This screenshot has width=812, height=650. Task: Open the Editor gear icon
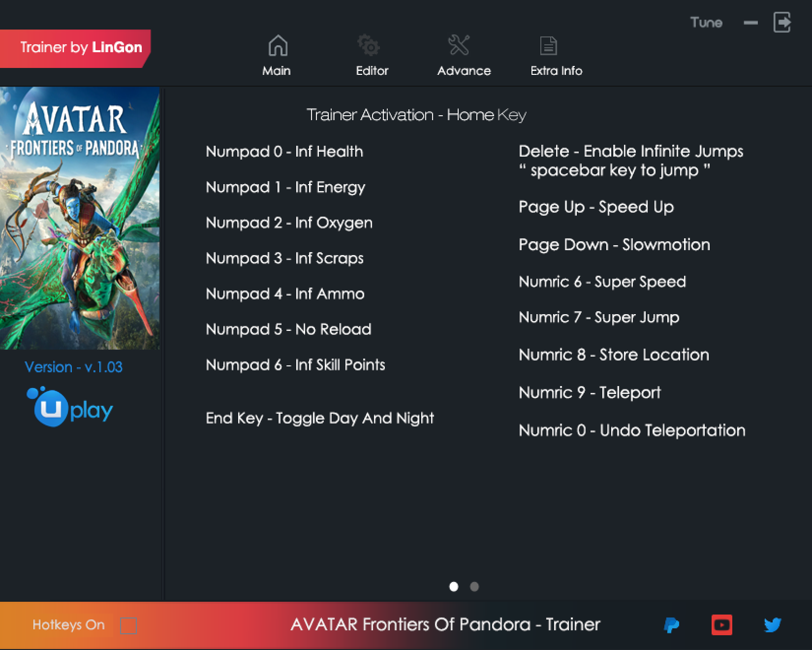[368, 46]
